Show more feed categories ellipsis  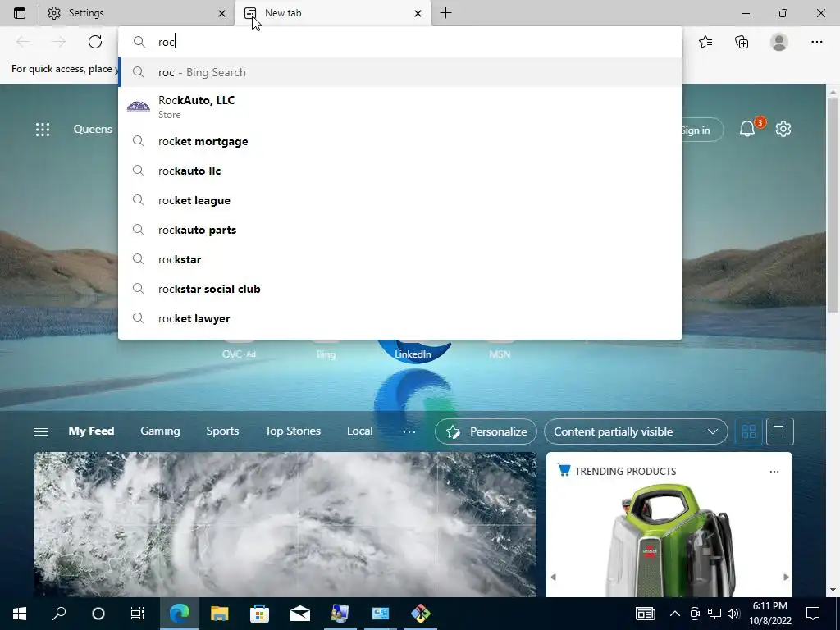pos(409,431)
